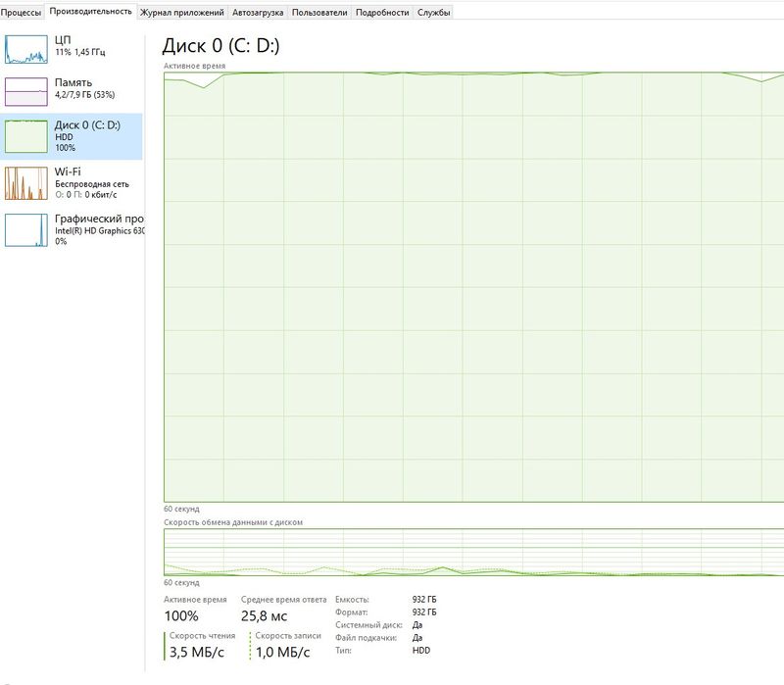Click the 100% active time value
Screen dimensions: 784x685
(x=181, y=616)
